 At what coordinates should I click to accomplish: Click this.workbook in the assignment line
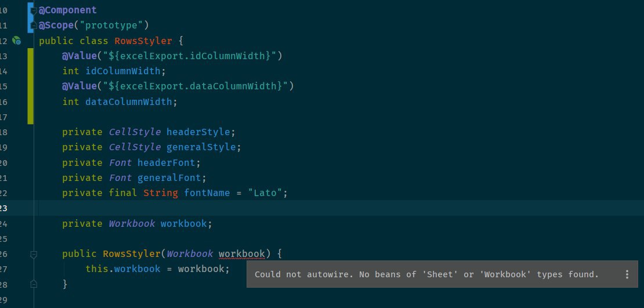pyautogui.click(x=123, y=269)
